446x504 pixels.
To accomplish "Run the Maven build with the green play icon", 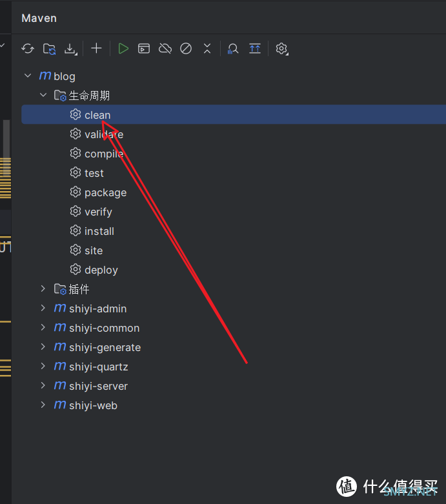I will pos(123,48).
